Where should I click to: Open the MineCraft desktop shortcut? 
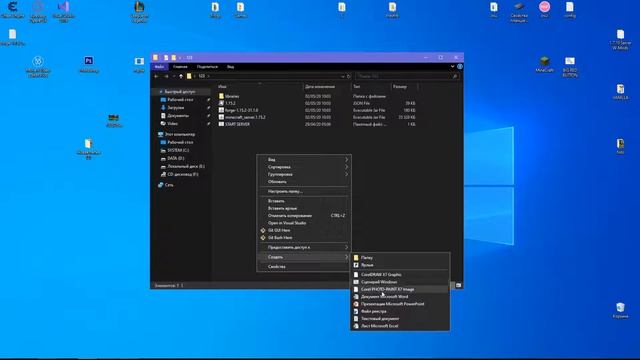tap(544, 64)
